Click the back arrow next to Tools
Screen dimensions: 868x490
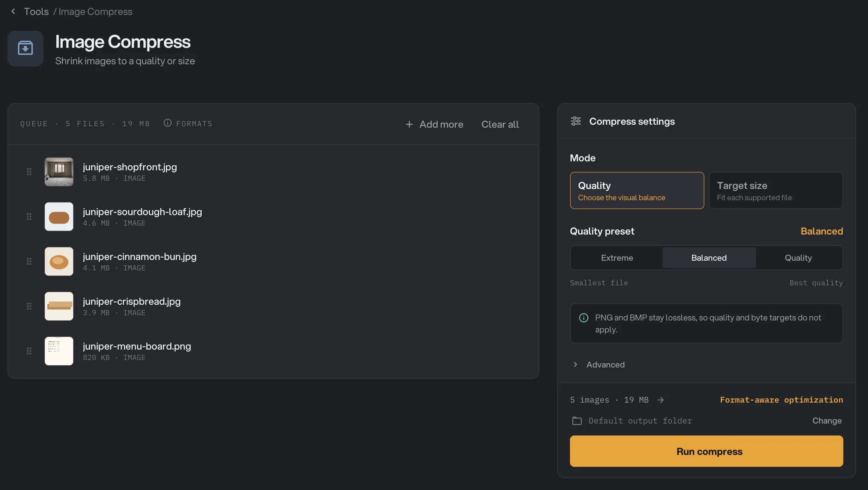coord(13,11)
